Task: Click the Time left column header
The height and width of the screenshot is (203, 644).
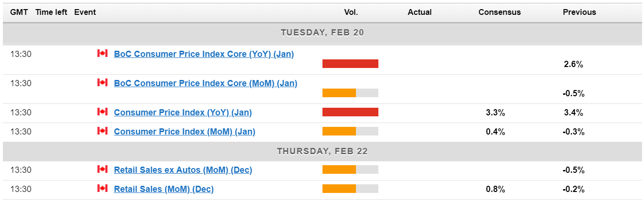Action: 51,12
